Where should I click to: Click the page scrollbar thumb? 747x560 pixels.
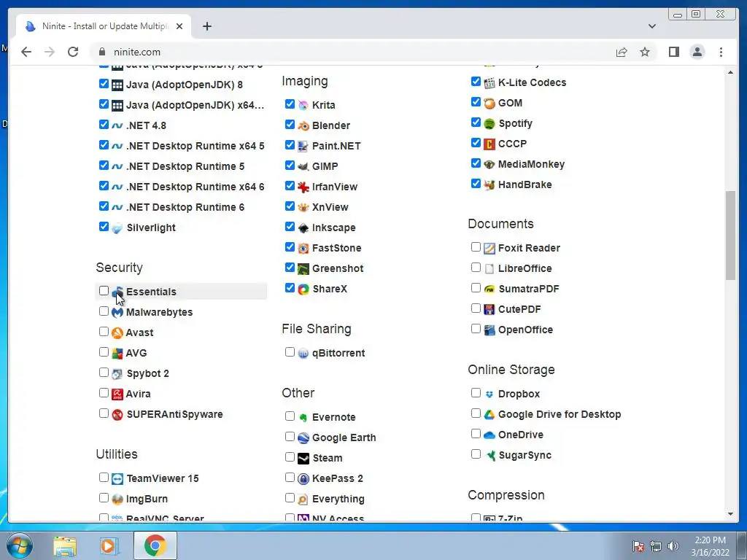730,236
